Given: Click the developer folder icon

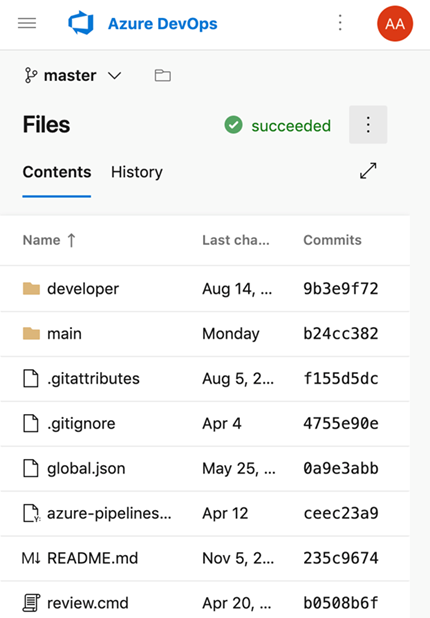Looking at the screenshot, I should click(31, 289).
